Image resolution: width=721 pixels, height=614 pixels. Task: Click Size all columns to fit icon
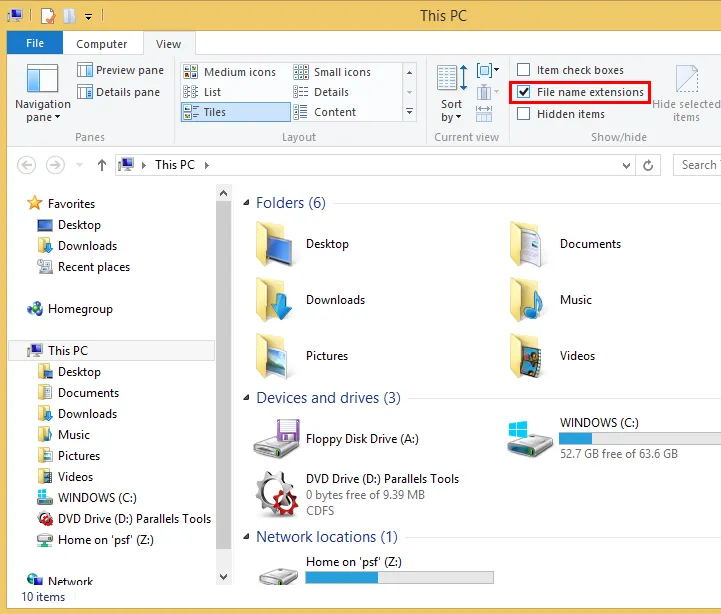click(484, 113)
